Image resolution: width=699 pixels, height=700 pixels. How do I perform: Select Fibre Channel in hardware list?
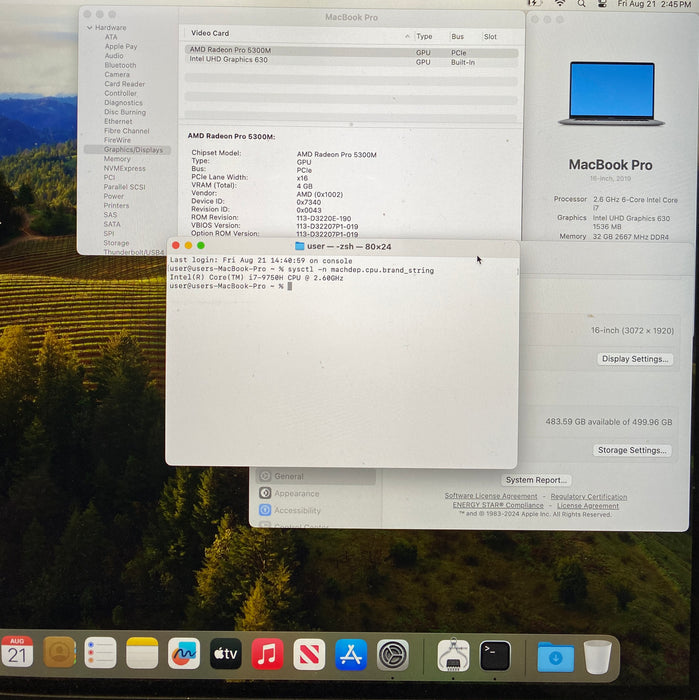point(127,131)
